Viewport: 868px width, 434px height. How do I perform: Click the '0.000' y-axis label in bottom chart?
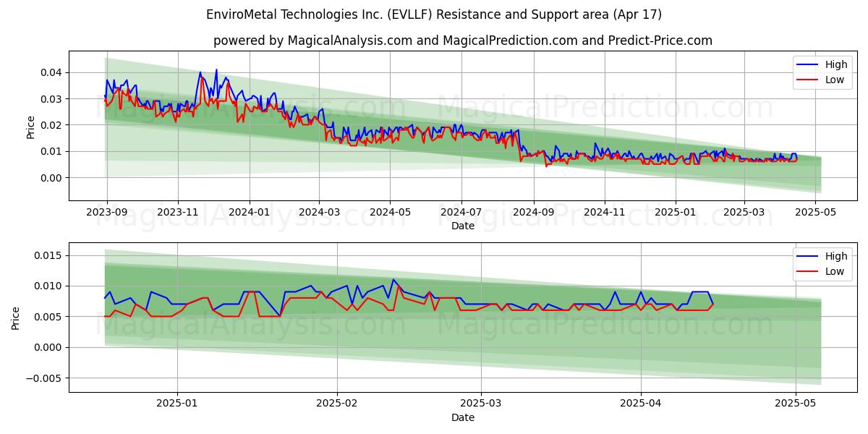coord(48,347)
